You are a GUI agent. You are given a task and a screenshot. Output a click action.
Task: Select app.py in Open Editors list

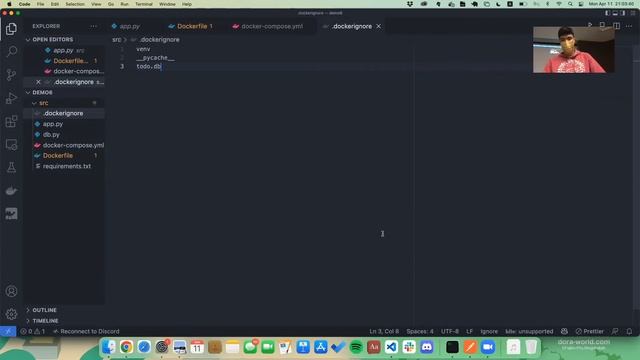63,50
